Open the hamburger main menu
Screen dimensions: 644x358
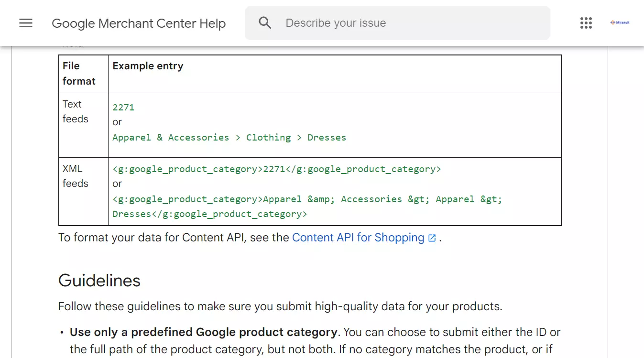tap(26, 23)
